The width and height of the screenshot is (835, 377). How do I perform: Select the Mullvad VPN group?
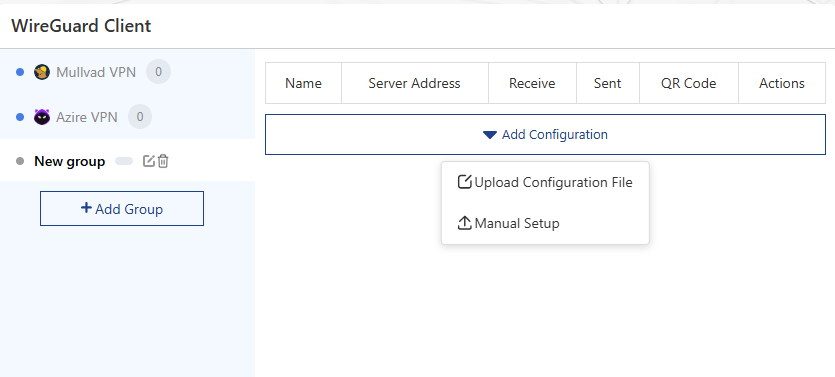(x=127, y=72)
